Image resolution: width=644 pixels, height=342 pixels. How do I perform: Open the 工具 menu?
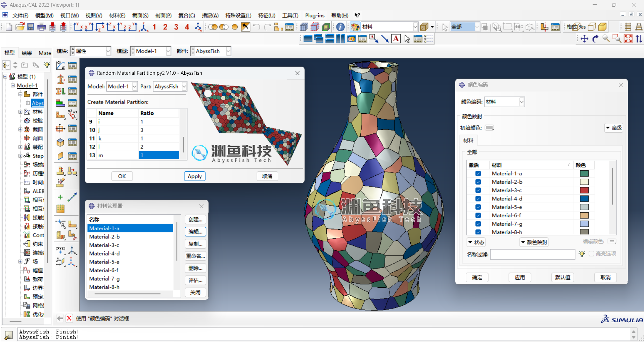tap(290, 15)
